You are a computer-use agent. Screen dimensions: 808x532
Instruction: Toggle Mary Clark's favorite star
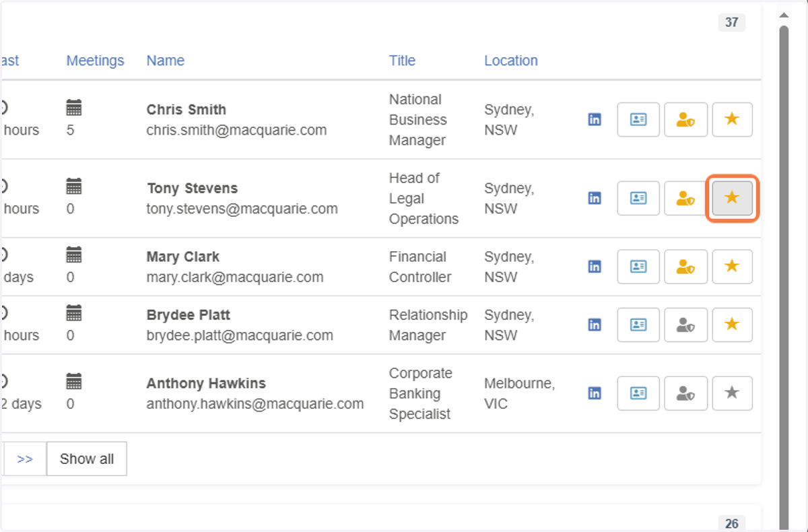point(732,267)
